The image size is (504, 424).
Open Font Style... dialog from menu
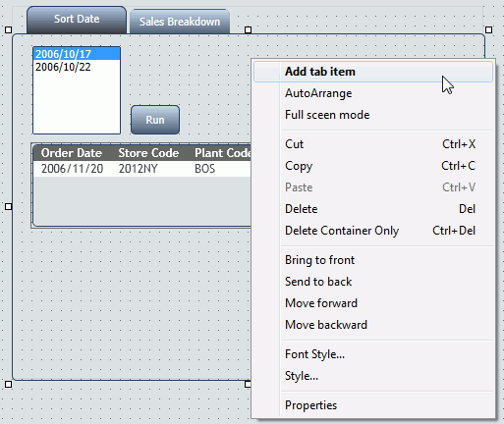click(x=373, y=354)
